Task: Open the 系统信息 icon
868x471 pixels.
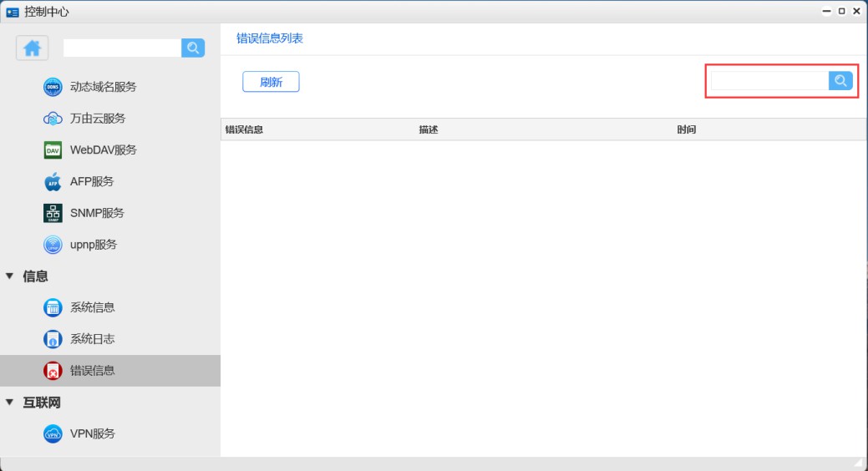Action: (53, 307)
